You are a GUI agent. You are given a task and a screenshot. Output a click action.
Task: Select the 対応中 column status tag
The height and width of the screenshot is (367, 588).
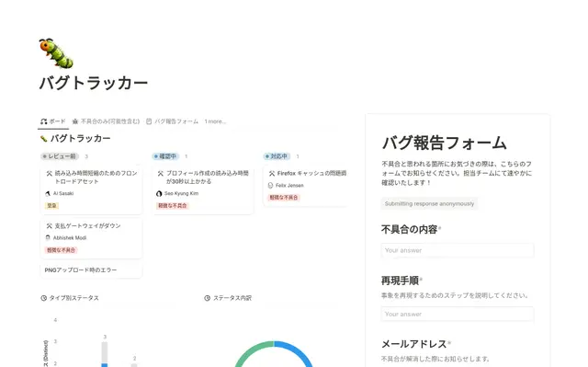[277, 156]
